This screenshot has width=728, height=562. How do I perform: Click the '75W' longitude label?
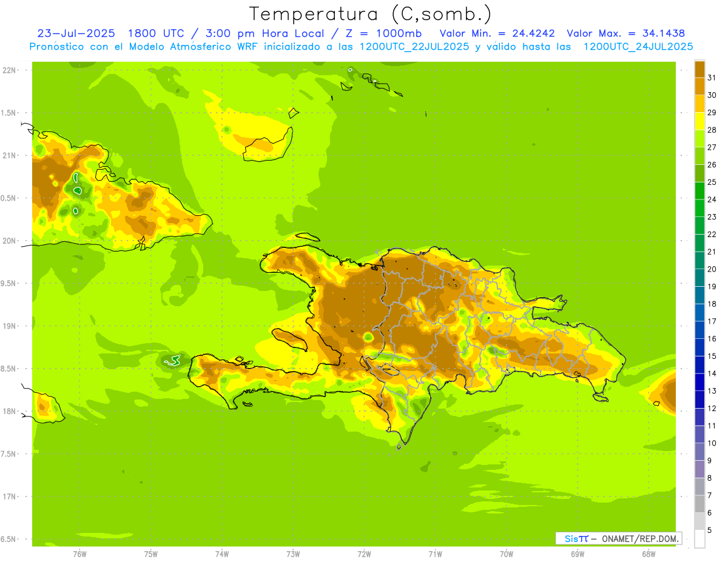point(150,554)
